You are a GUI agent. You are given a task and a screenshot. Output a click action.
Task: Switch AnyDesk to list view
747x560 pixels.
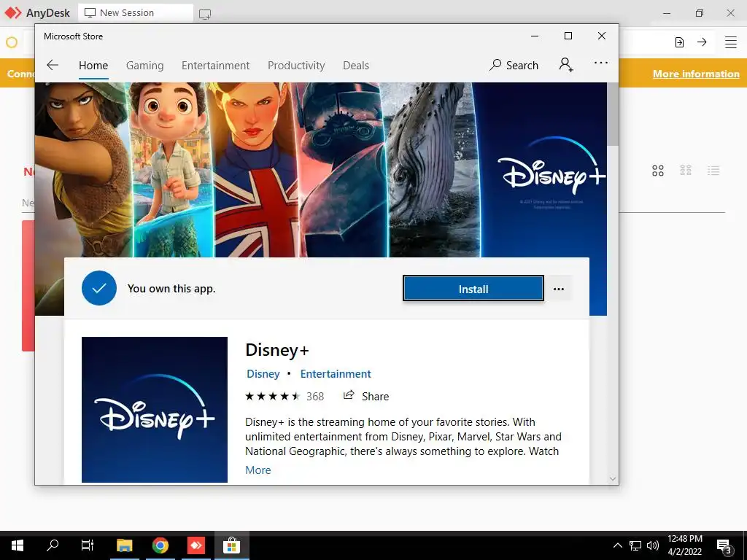[x=713, y=171]
